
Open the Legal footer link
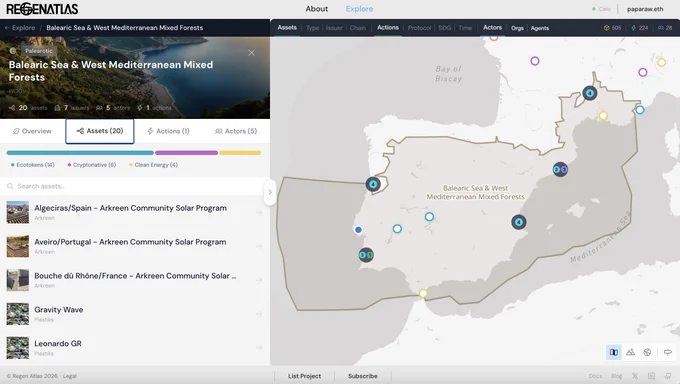click(x=70, y=376)
